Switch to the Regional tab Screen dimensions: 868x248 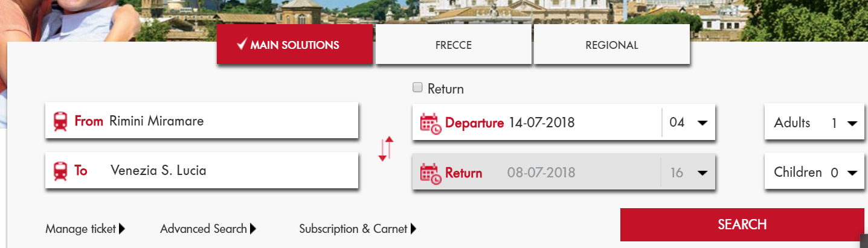point(611,45)
